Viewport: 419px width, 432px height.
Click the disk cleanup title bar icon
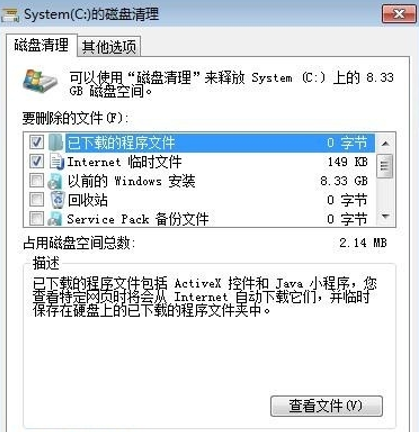pyautogui.click(x=10, y=14)
